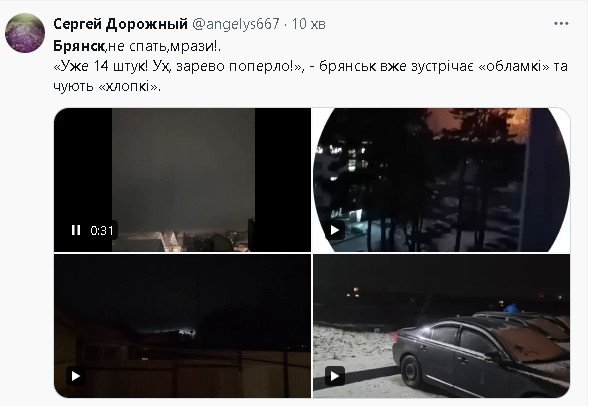Click the dark sedan in the car video

pos(481,354)
